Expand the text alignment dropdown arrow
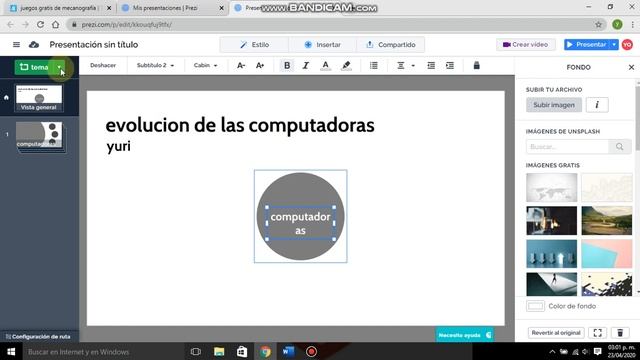The image size is (640, 360). pyautogui.click(x=413, y=66)
